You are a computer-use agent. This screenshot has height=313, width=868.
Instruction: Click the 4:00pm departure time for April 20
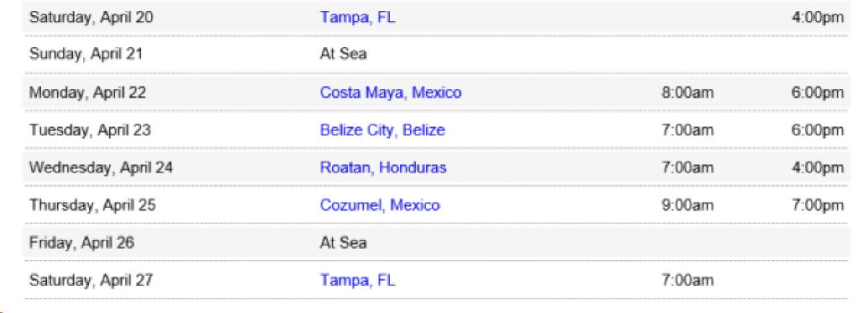[x=818, y=18]
